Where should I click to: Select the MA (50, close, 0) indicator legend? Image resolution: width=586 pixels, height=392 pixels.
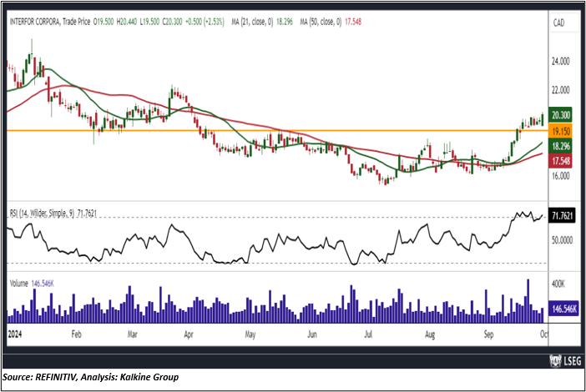click(331, 22)
